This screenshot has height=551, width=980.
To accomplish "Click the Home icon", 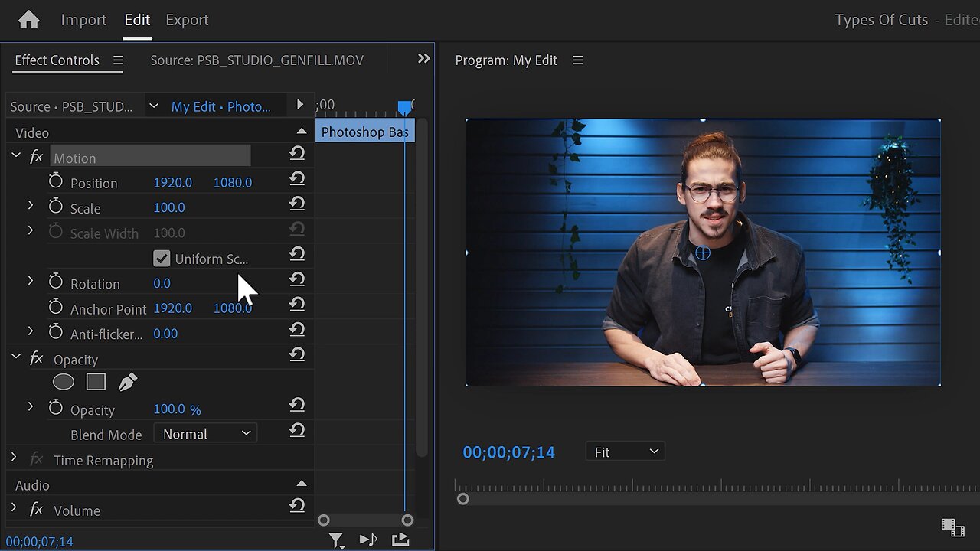I will tap(28, 20).
